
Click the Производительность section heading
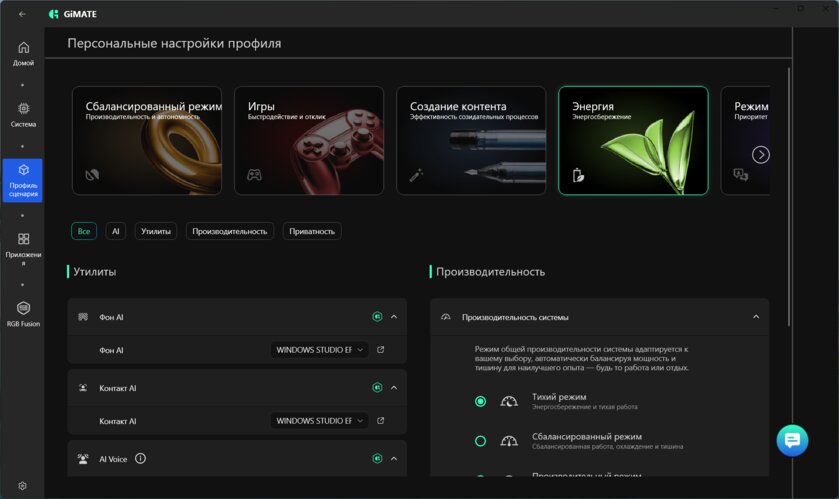tap(490, 272)
